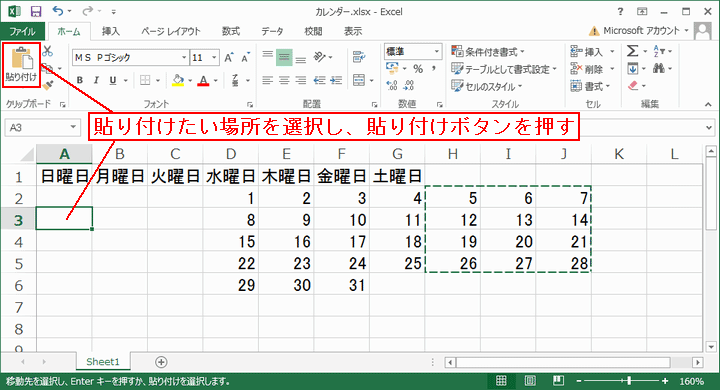Image resolution: width=720 pixels, height=390 pixels.
Task: Open the 数式 ribbon tab
Action: pos(231,31)
